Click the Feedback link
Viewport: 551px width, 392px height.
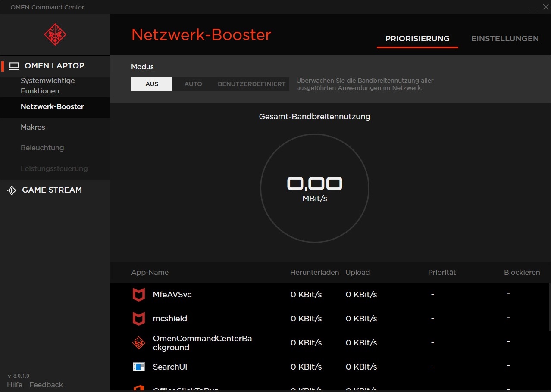coord(46,385)
